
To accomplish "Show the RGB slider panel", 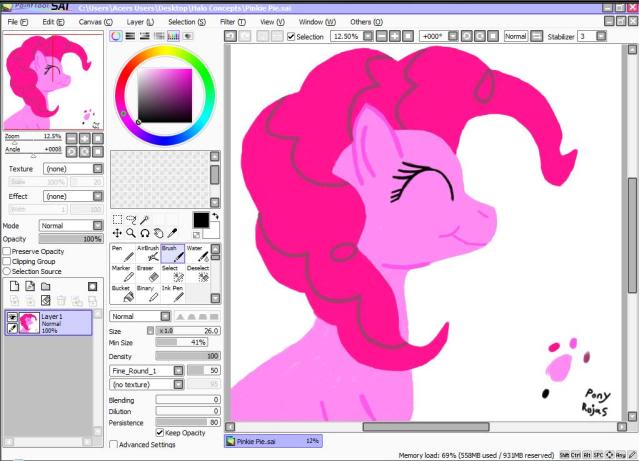I will [130, 36].
